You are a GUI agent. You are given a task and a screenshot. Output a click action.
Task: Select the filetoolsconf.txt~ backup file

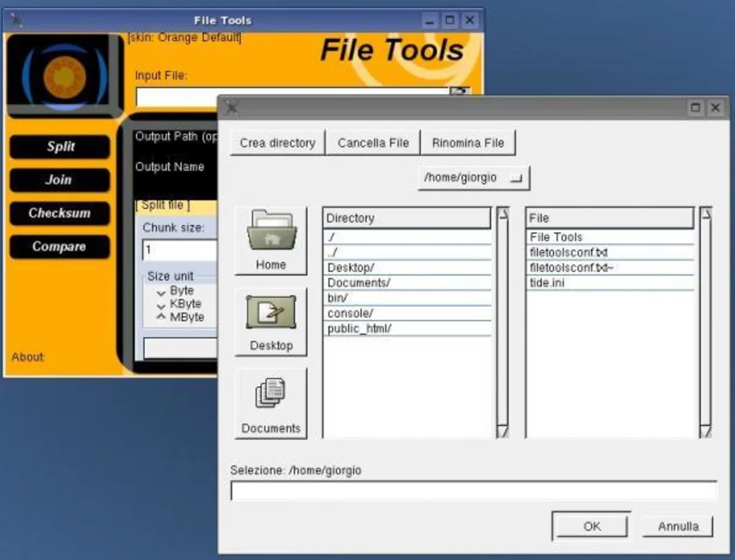click(x=610, y=268)
